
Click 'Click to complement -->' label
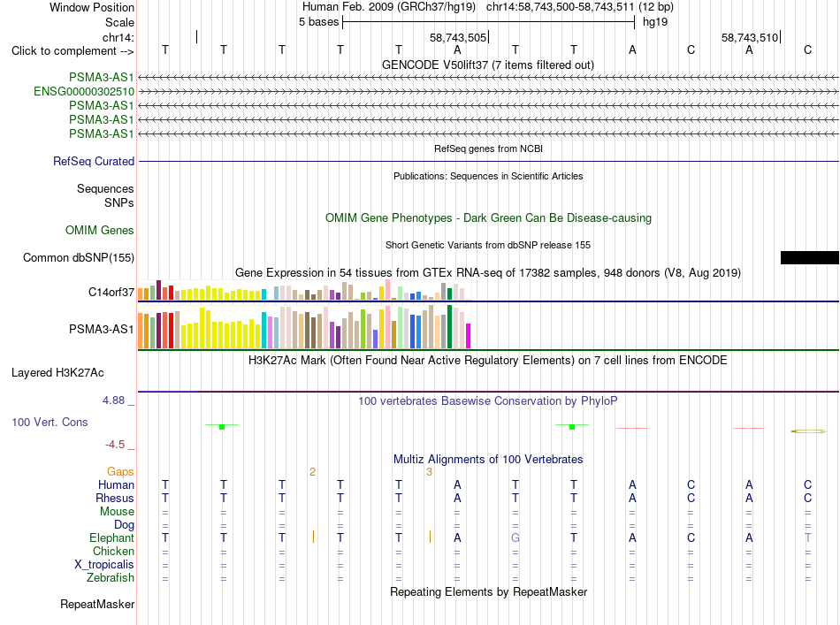pyautogui.click(x=73, y=51)
